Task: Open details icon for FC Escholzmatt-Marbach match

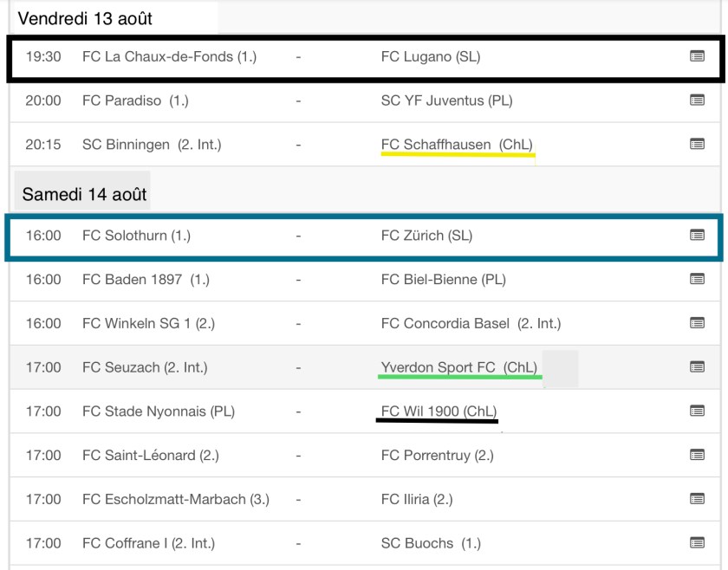Action: (x=697, y=499)
